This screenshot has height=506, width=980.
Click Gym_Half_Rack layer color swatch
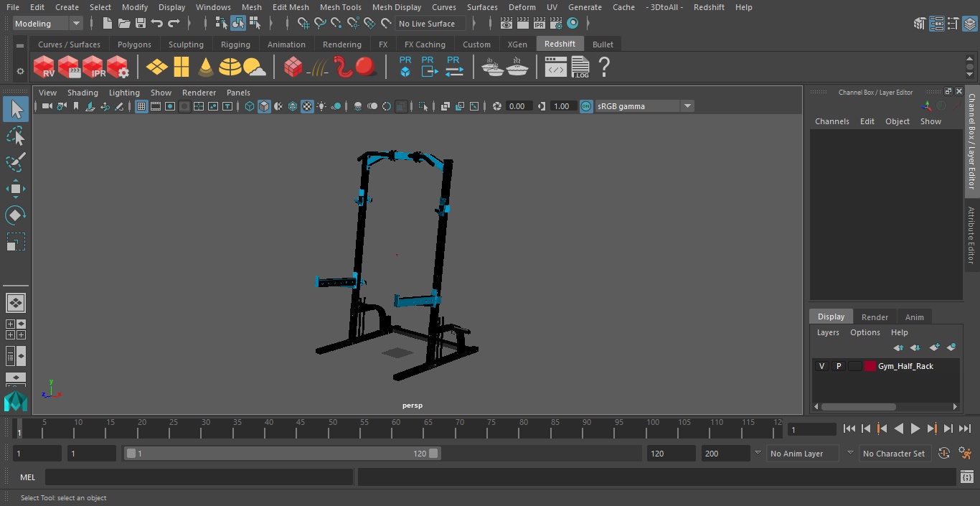tap(870, 366)
